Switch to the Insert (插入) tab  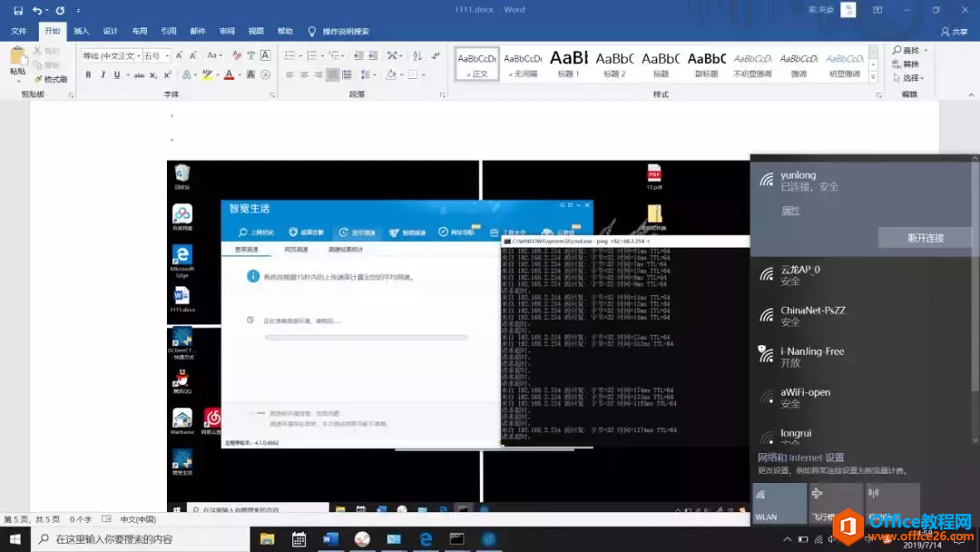[82, 31]
